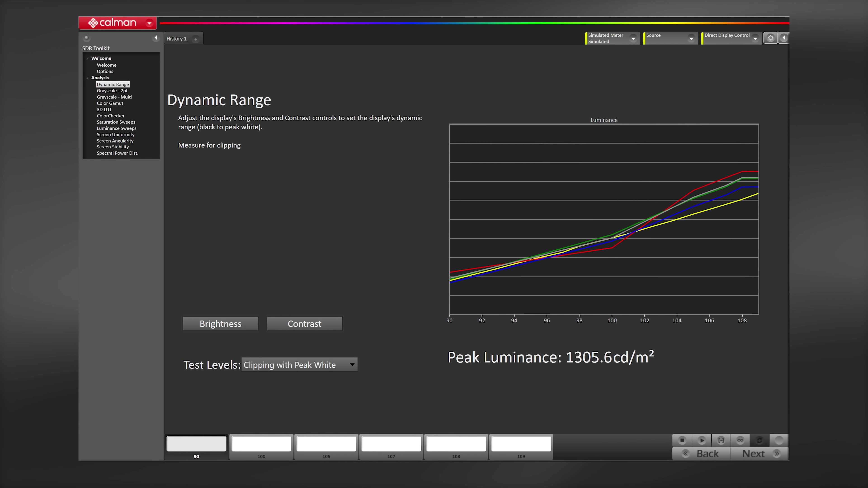Open the Simulated Meter dropdown
This screenshot has width=868, height=488.
(x=612, y=38)
